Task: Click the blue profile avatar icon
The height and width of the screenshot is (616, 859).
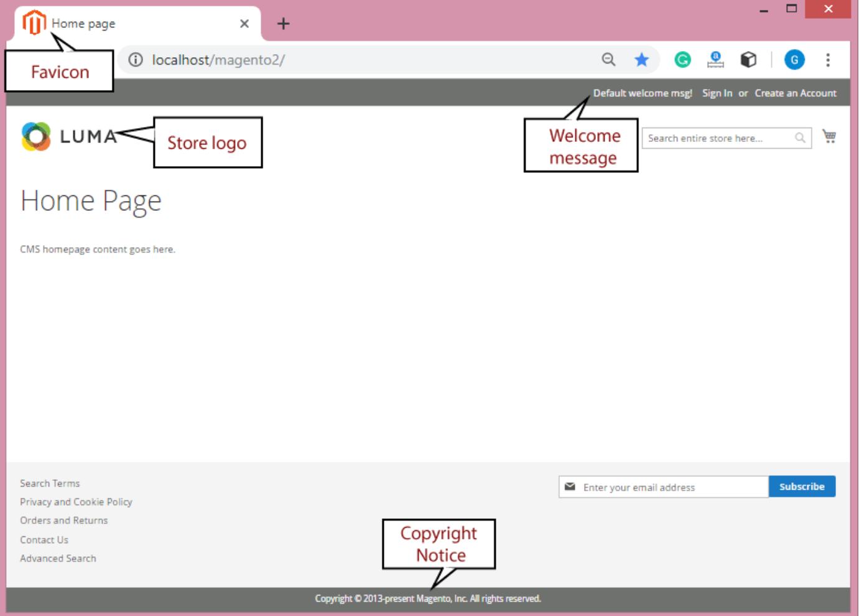Action: [x=794, y=60]
